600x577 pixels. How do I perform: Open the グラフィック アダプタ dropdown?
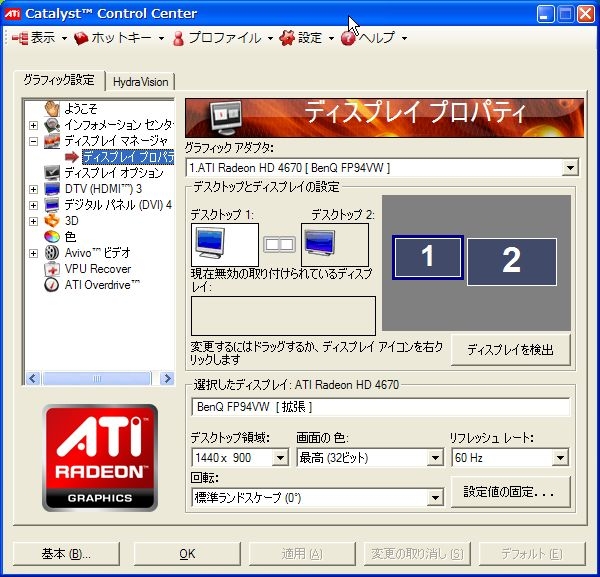click(570, 168)
